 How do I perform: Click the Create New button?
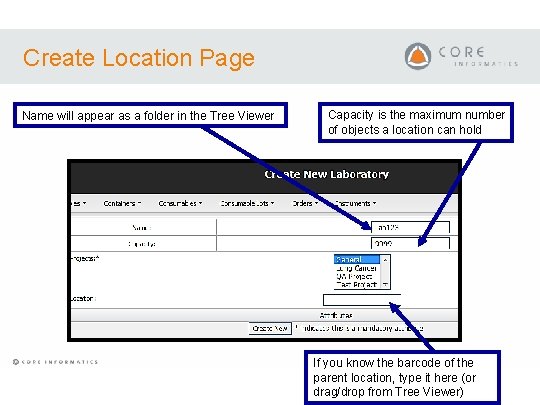click(x=270, y=328)
